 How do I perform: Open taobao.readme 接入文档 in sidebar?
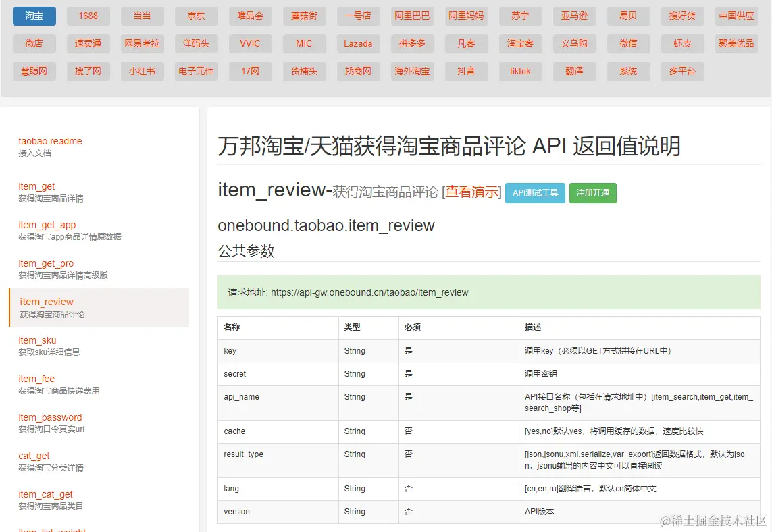coord(50,147)
